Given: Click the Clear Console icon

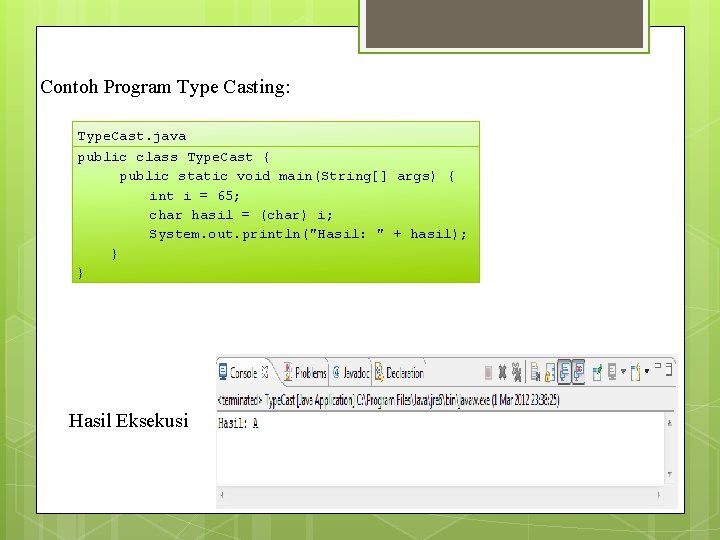Looking at the screenshot, I should click(x=535, y=372).
